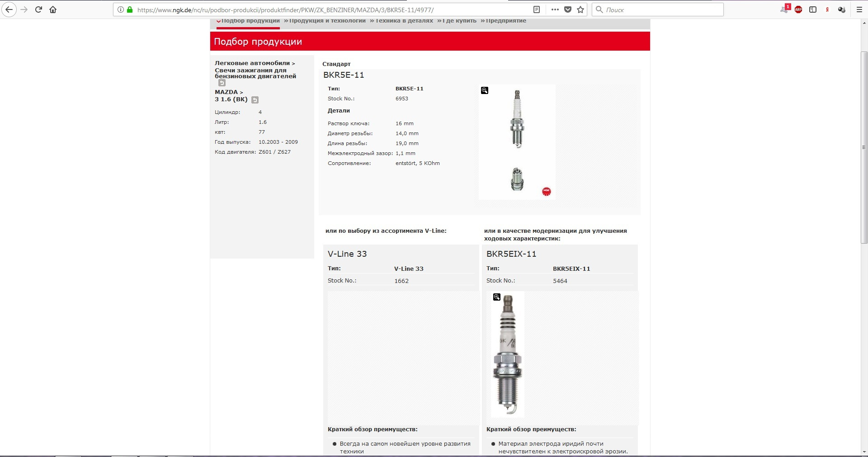Enlarge the BKR5EIX-11 iridium plug image via the magnifier

click(x=497, y=297)
